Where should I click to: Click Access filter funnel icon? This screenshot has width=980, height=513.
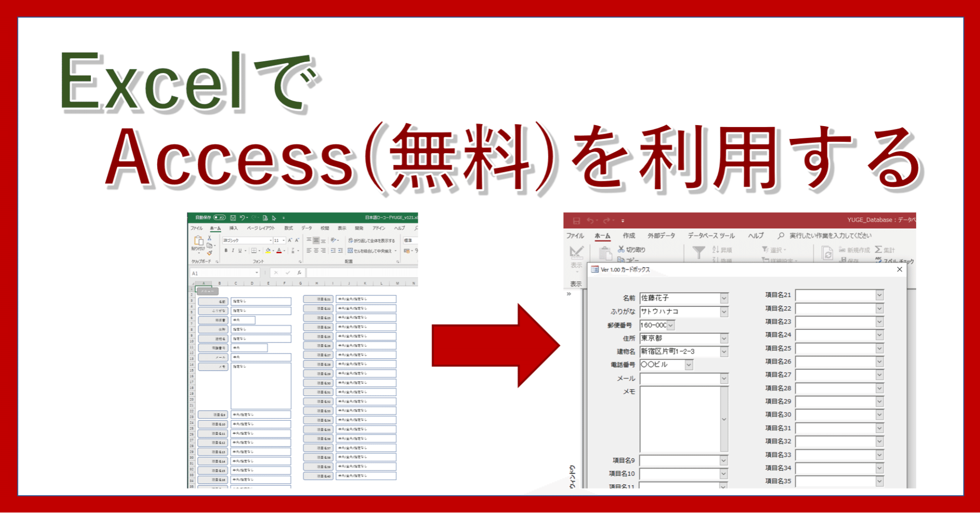click(x=698, y=252)
